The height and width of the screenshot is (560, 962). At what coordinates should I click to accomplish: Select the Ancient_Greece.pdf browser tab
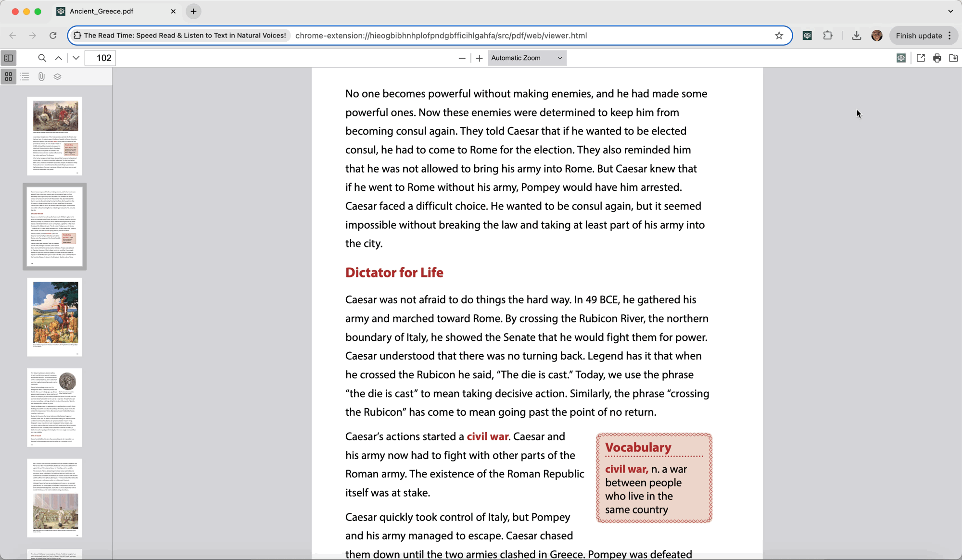coord(116,11)
